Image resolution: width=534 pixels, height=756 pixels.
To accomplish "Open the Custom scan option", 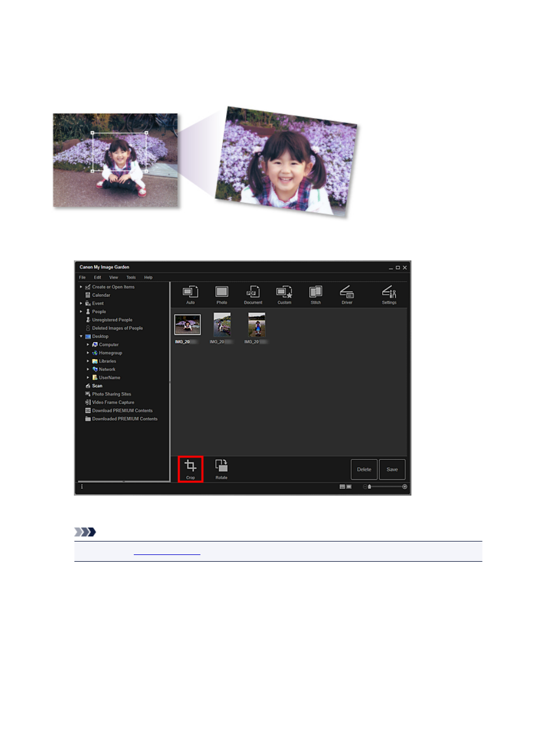I will pos(284,295).
